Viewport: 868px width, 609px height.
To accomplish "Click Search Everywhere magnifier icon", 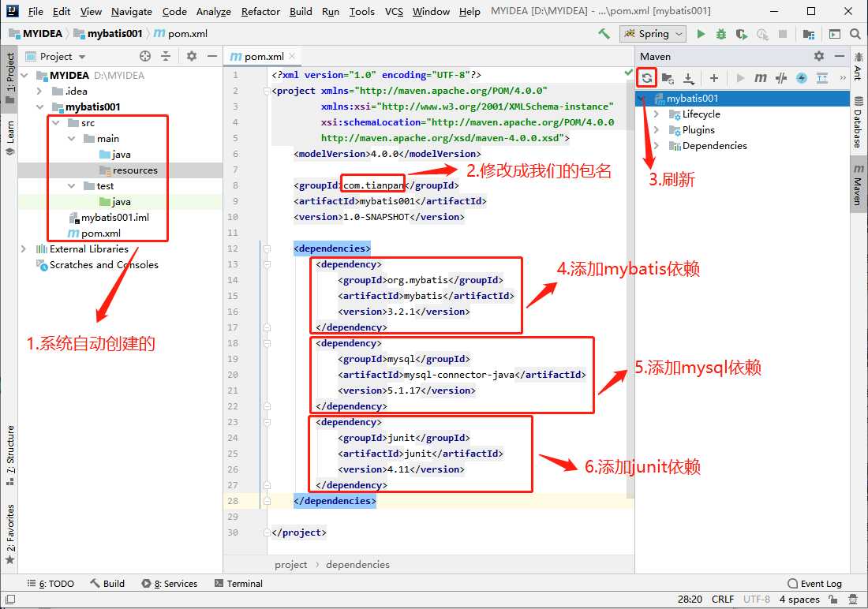I will (x=855, y=34).
